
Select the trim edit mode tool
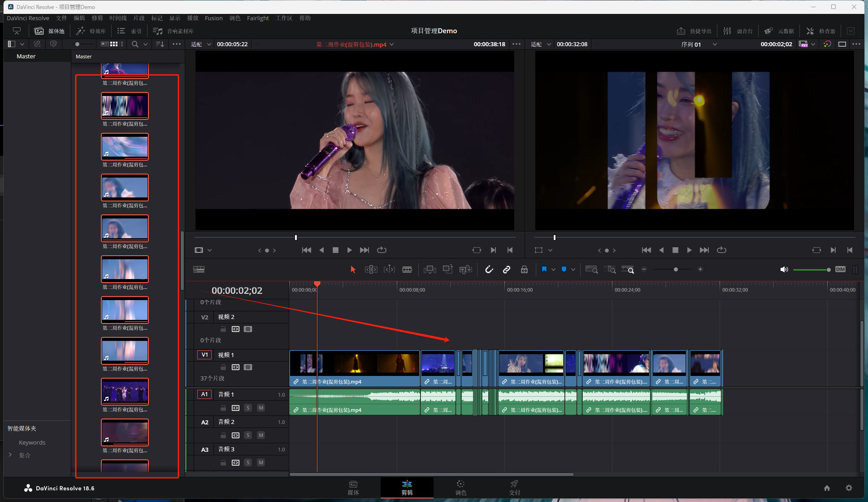tap(371, 269)
